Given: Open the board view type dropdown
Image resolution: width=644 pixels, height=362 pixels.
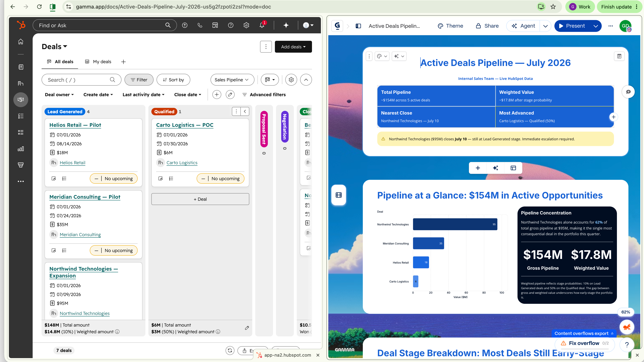Looking at the screenshot, I should 270,80.
